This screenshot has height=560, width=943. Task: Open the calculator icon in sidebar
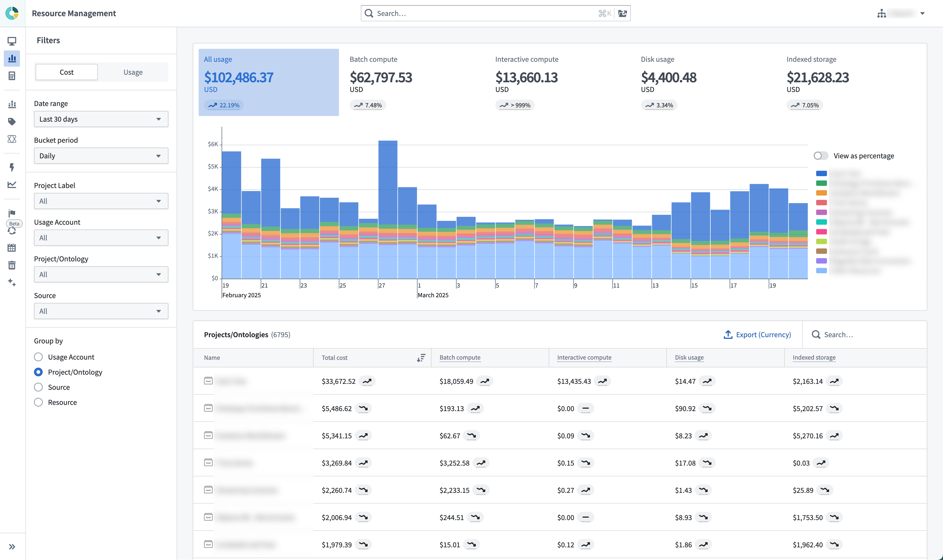coord(12,76)
